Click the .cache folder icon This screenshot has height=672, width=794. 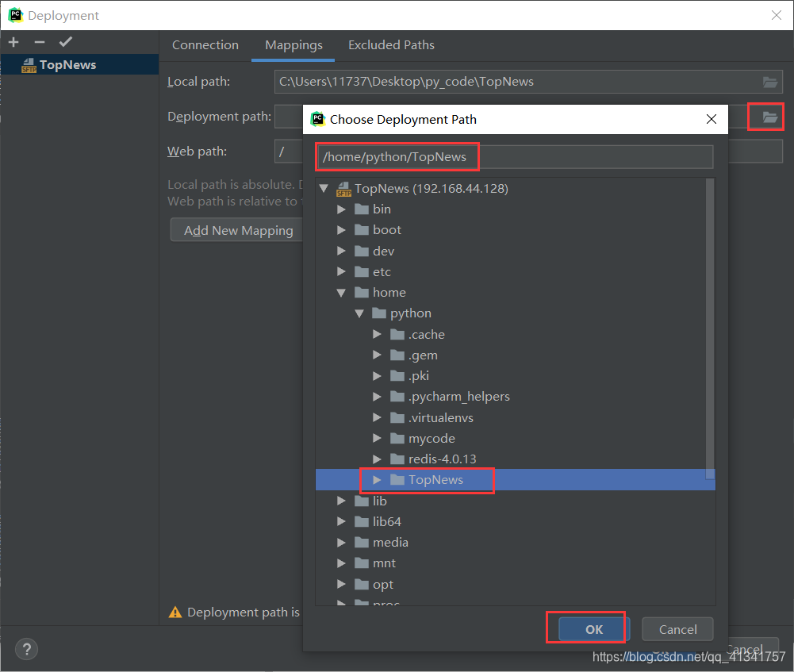[x=397, y=334]
